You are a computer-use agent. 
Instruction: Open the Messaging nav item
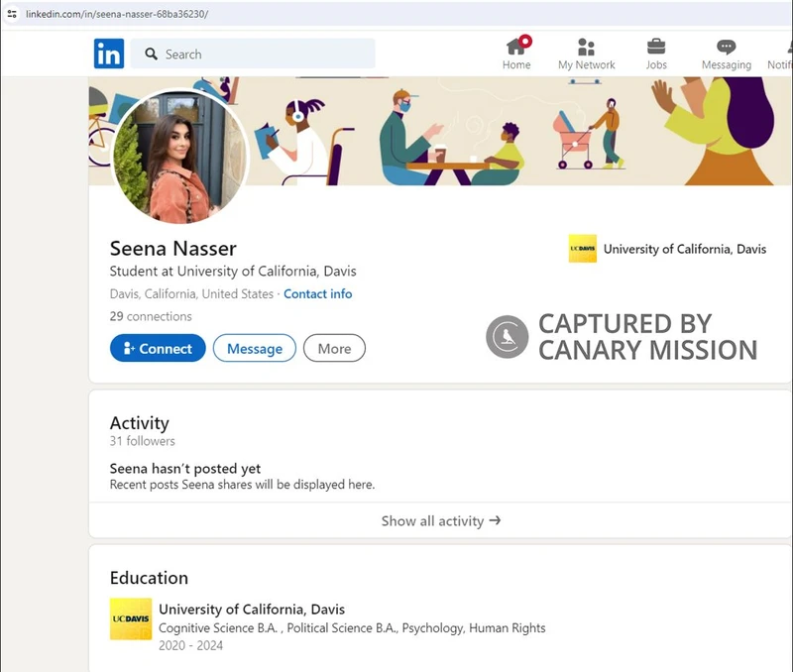[x=727, y=54]
